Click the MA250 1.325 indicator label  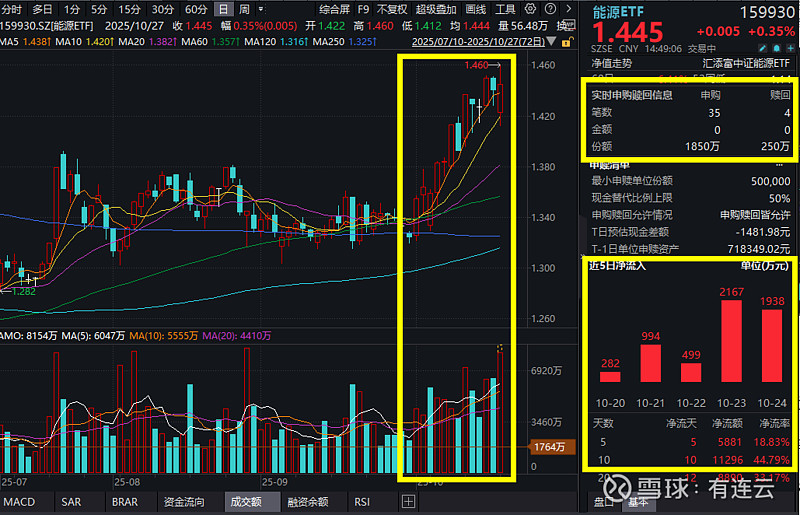click(344, 42)
